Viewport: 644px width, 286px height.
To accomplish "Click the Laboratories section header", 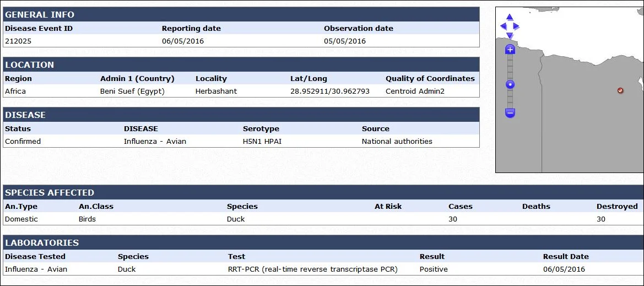I will click(x=323, y=242).
